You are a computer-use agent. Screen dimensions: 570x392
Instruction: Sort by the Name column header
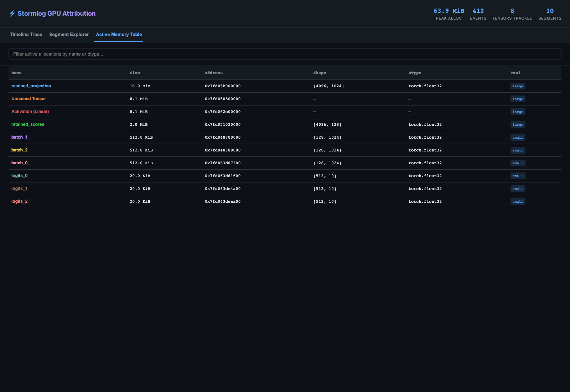16,73
